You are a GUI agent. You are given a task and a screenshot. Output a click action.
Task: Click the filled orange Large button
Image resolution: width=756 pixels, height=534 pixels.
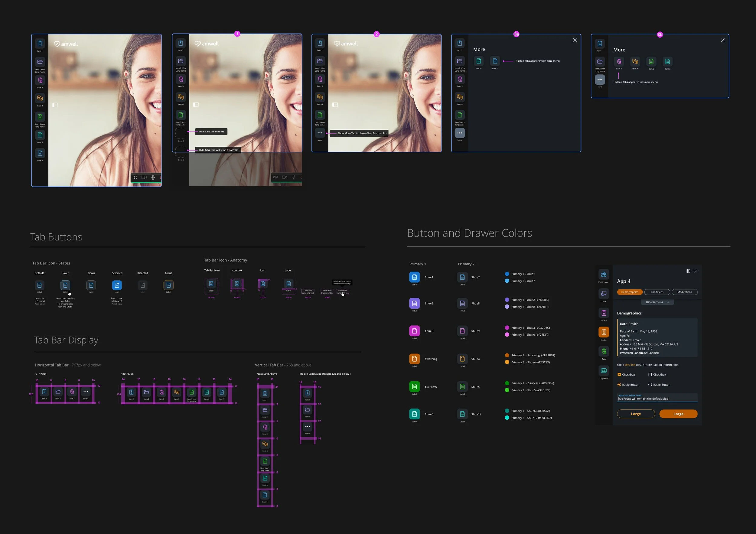point(678,414)
